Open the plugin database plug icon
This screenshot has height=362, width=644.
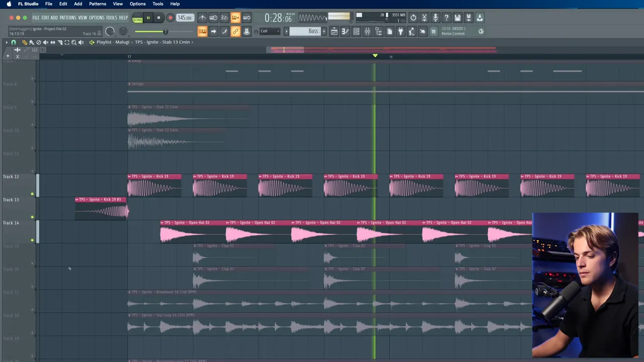pyautogui.click(x=400, y=32)
